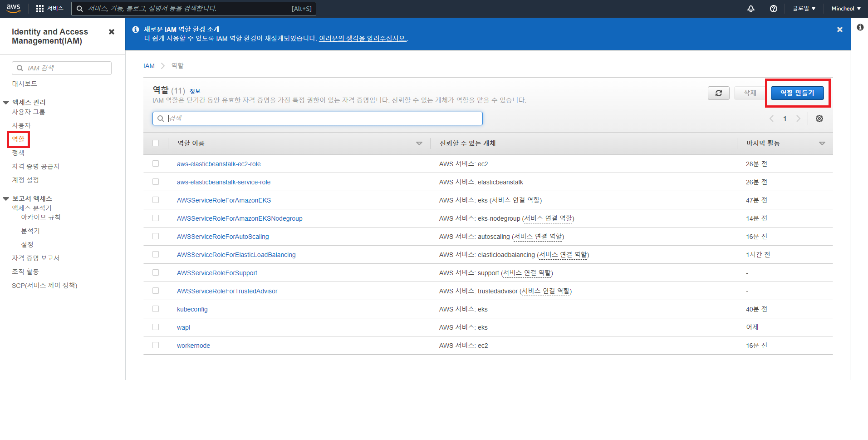Open the help question mark icon
Screen dimensions: 868x440
coord(774,9)
